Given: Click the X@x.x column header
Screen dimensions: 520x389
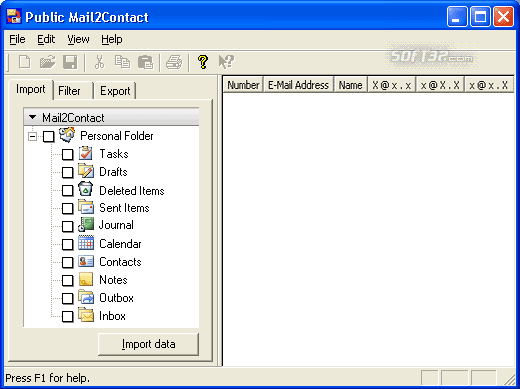Looking at the screenshot, I should click(x=391, y=85).
